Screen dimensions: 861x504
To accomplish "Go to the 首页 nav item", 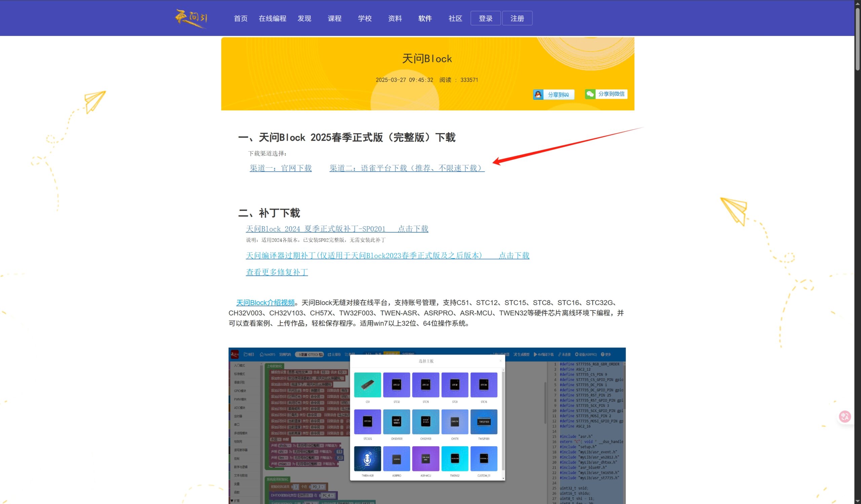I will [240, 18].
